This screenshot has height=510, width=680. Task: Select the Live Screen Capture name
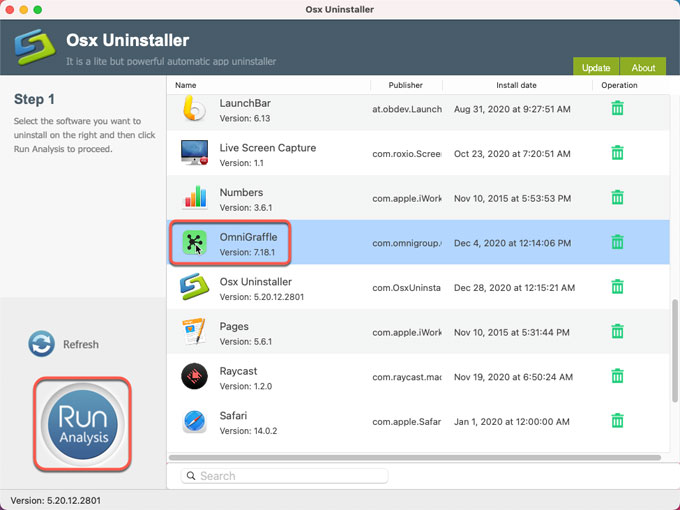pos(268,148)
